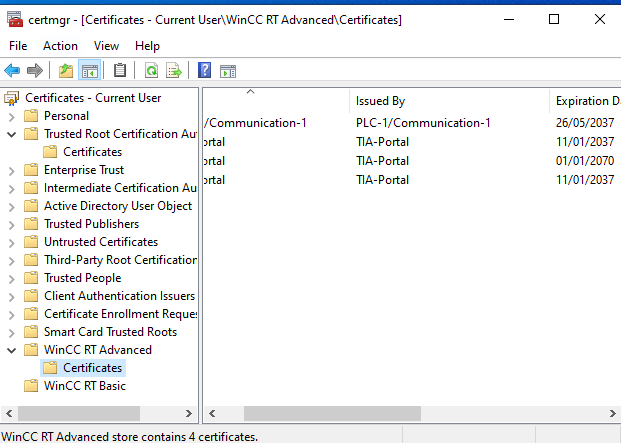The width and height of the screenshot is (621, 443).
Task: Click the certmgr toolbox title icon
Action: 15,19
